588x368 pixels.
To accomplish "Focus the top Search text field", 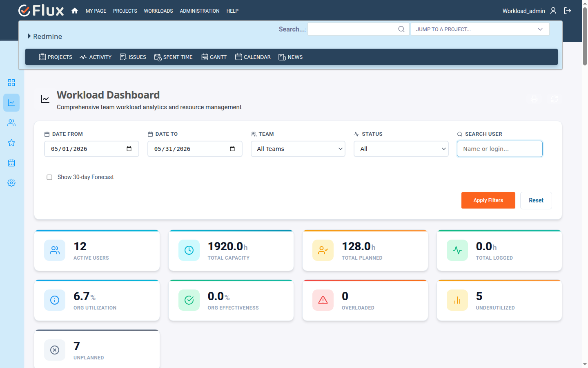I will click(x=359, y=29).
